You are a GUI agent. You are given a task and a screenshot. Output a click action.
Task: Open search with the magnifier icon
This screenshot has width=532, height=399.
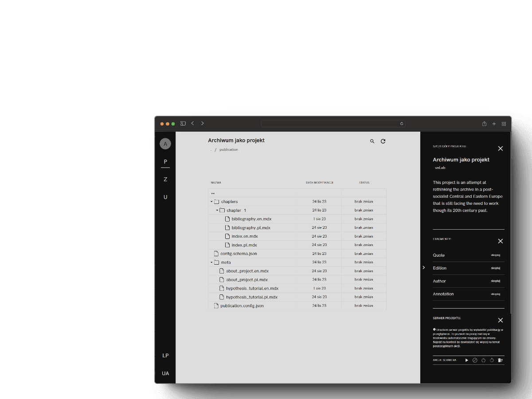point(372,141)
